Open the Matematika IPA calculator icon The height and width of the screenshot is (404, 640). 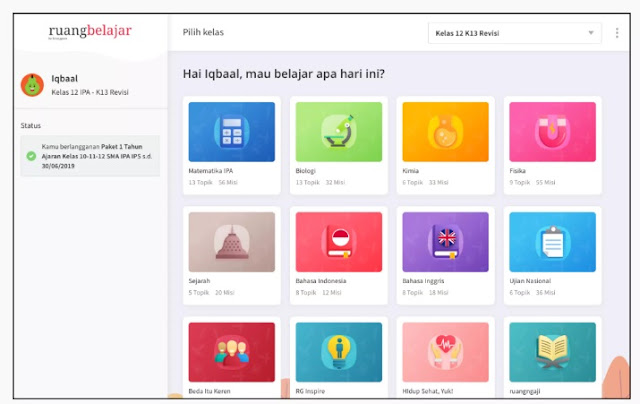(232, 132)
